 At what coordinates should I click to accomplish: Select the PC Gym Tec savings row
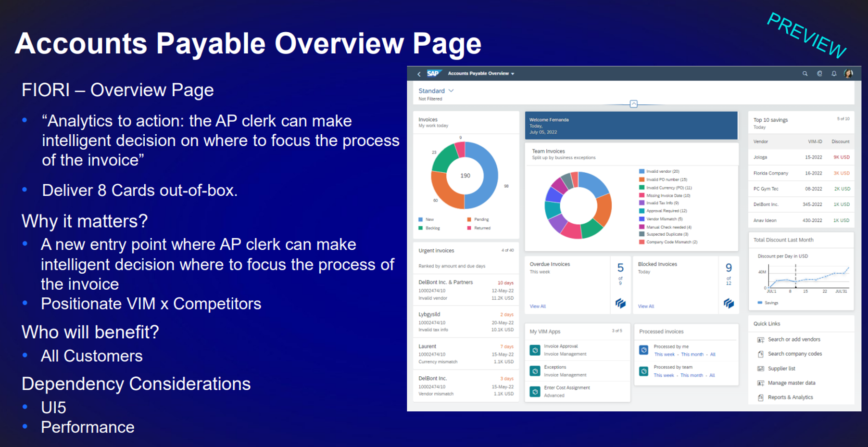tap(801, 189)
